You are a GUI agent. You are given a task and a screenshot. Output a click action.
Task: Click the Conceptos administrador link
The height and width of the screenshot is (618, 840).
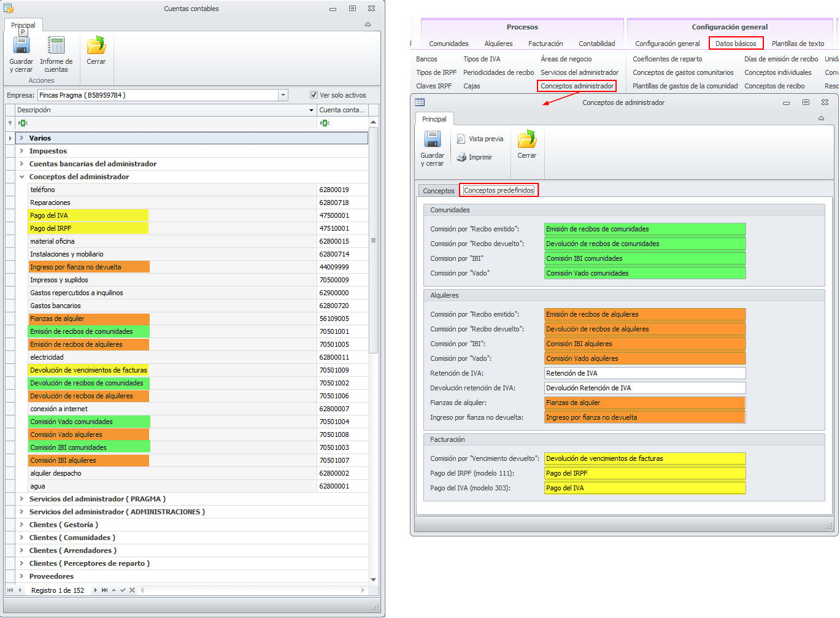577,86
